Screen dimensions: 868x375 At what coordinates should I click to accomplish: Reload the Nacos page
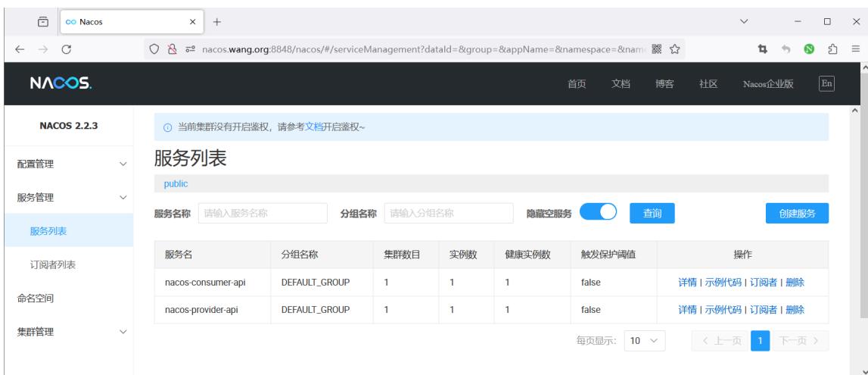(66, 49)
